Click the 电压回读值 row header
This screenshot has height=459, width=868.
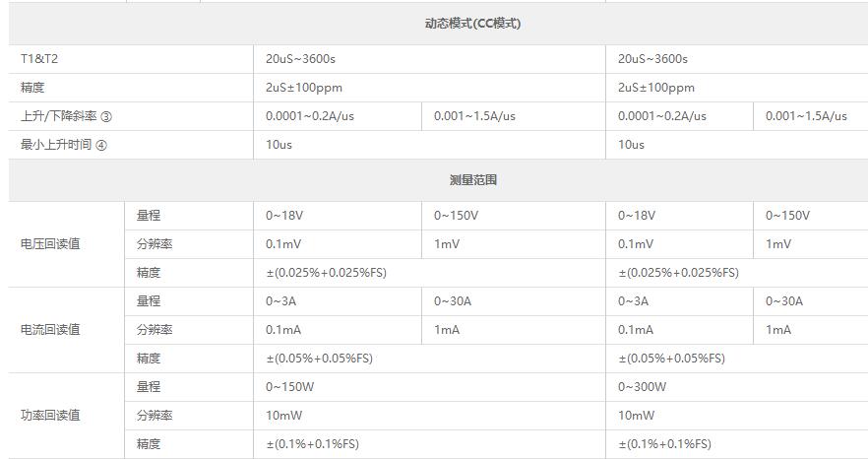(x=50, y=244)
